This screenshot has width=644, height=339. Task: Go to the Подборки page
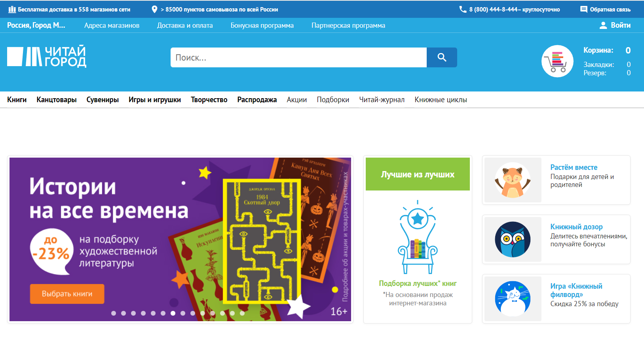(x=333, y=100)
